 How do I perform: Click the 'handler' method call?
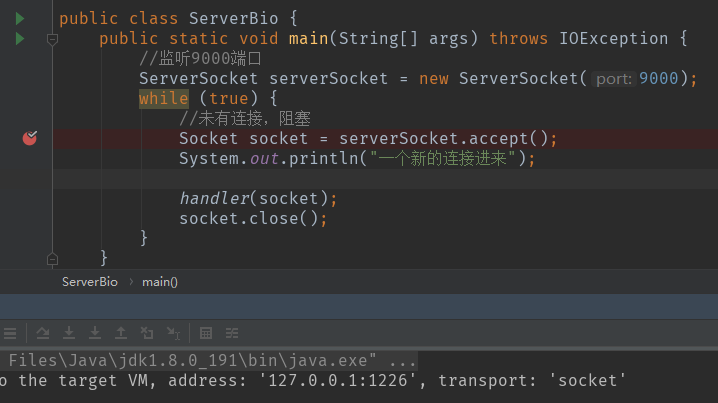click(x=214, y=198)
